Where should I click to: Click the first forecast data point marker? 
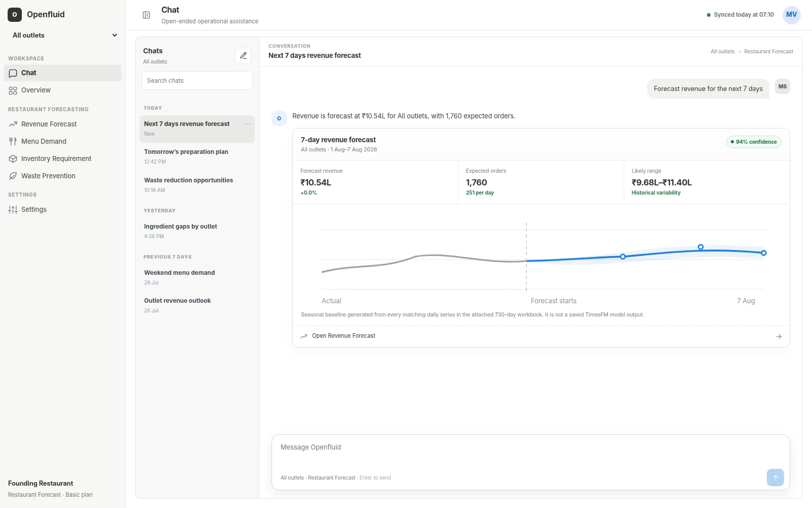tap(623, 257)
